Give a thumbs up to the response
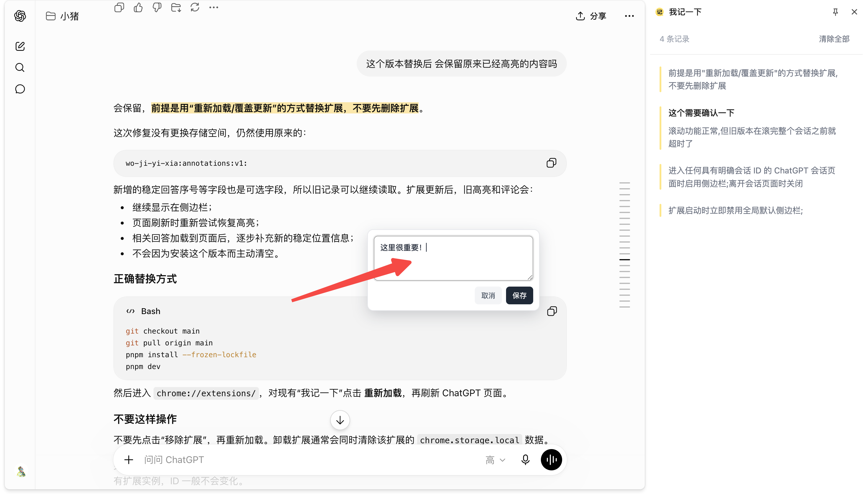 click(x=138, y=7)
